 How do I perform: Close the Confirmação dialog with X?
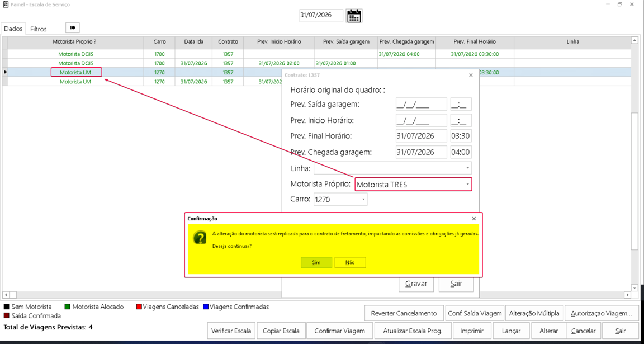pyautogui.click(x=474, y=219)
